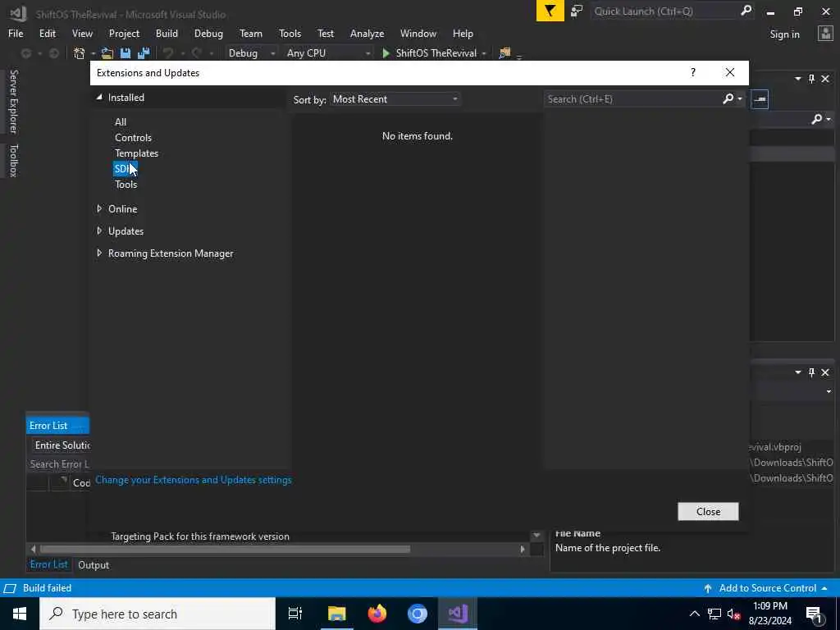The image size is (840, 630).
Task: Open the send feedback icon
Action: pyautogui.click(x=577, y=11)
